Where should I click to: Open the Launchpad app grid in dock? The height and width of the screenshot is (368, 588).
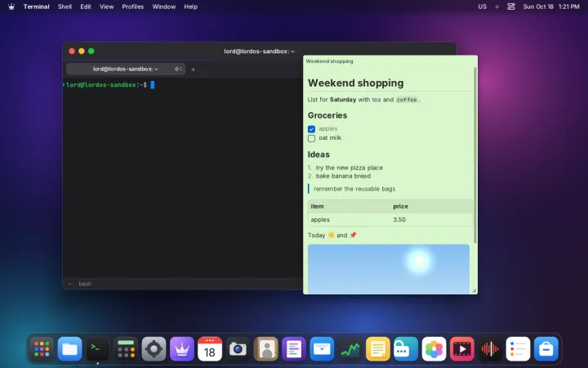[x=42, y=349]
